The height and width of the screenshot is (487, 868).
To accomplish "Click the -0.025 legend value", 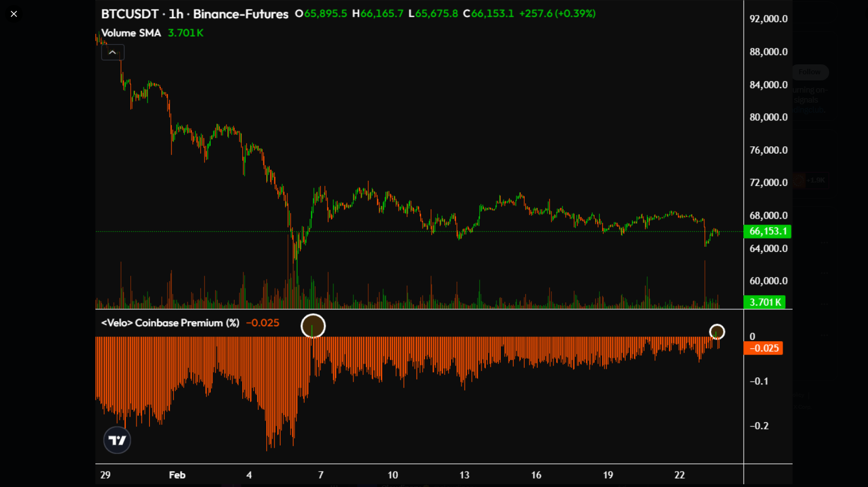I will pyautogui.click(x=262, y=322).
